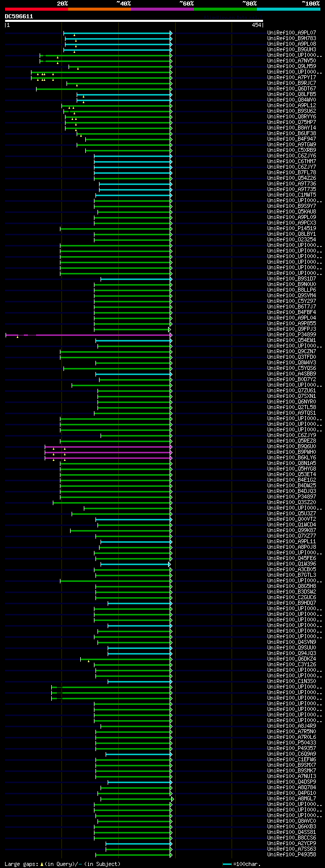
Task: Click the UniRef100_Q75HP7 entry
Action: (291, 122)
